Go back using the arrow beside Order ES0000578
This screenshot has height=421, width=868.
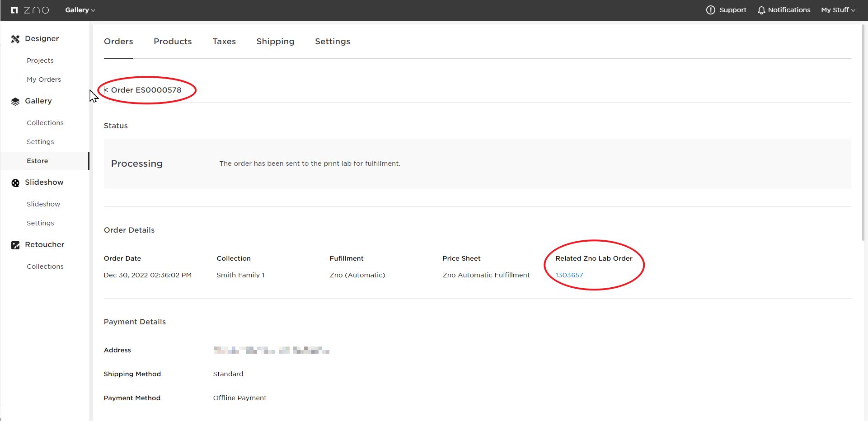pos(106,90)
